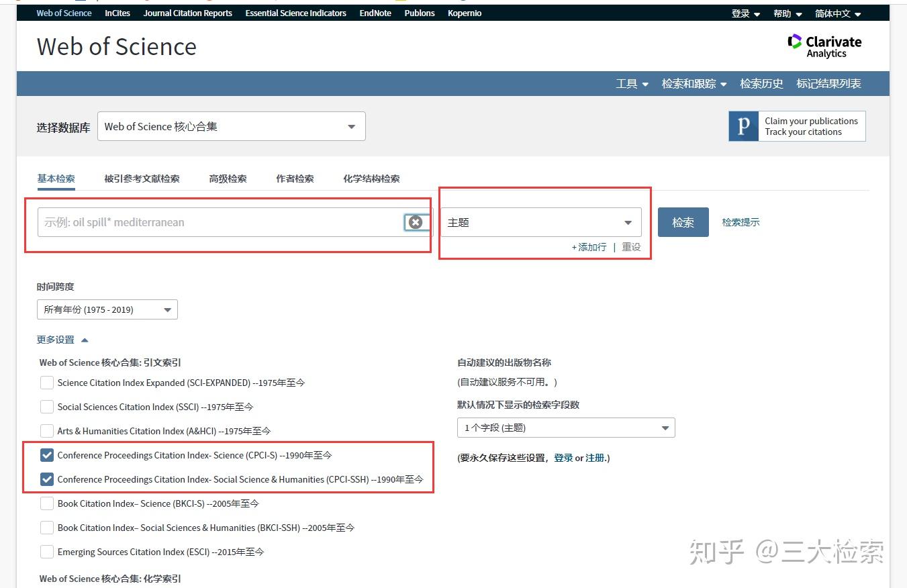Enable the Social Sciences Citation Index checkbox
This screenshot has height=588, width=907.
click(47, 407)
